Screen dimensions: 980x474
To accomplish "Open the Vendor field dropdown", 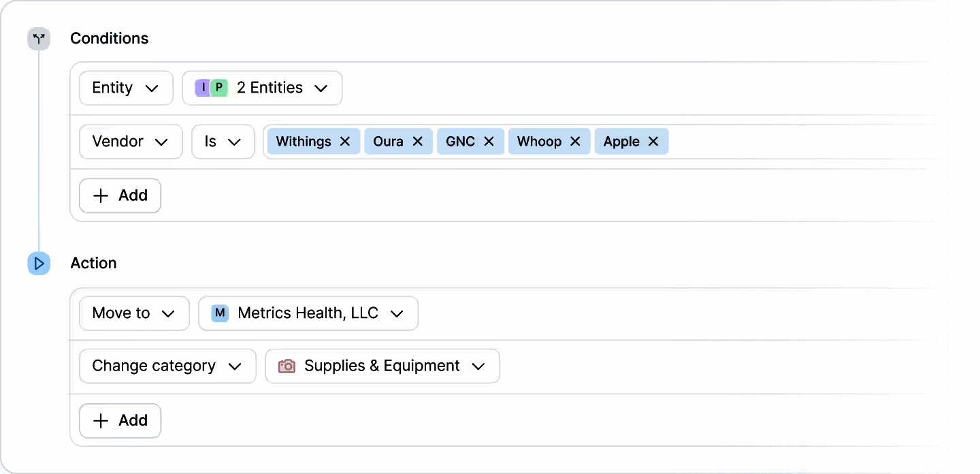I will [x=130, y=142].
